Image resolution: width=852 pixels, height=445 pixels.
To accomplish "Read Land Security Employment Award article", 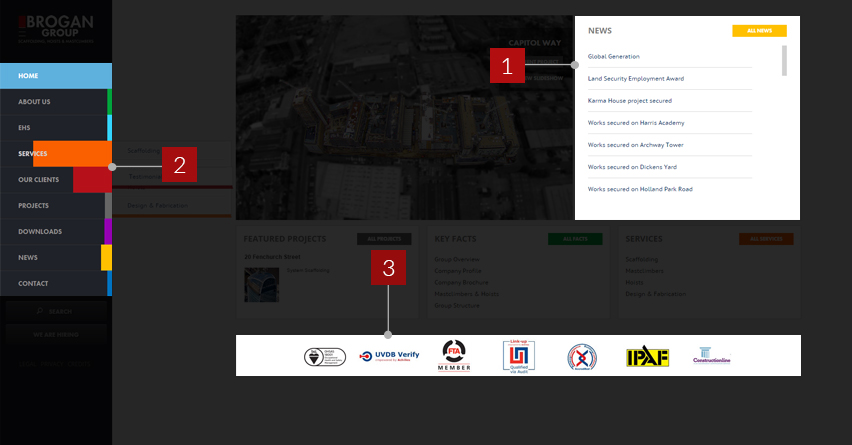I will (x=635, y=78).
